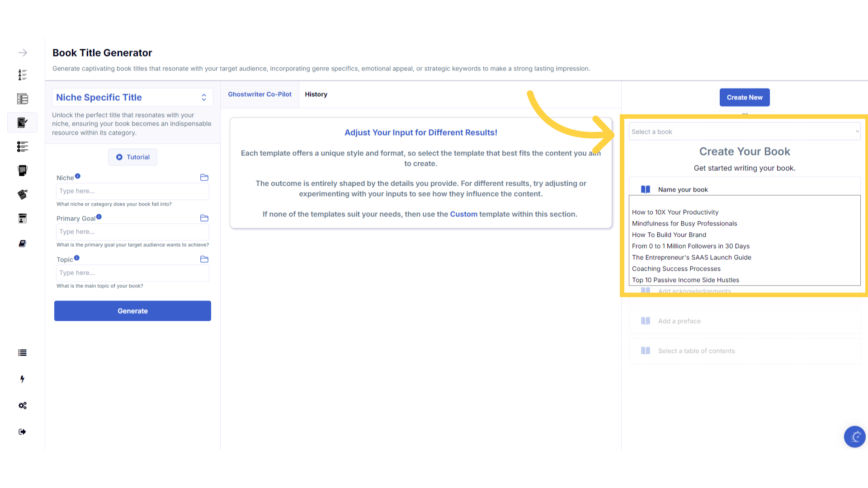
Task: Click the Create New button
Action: 745,98
